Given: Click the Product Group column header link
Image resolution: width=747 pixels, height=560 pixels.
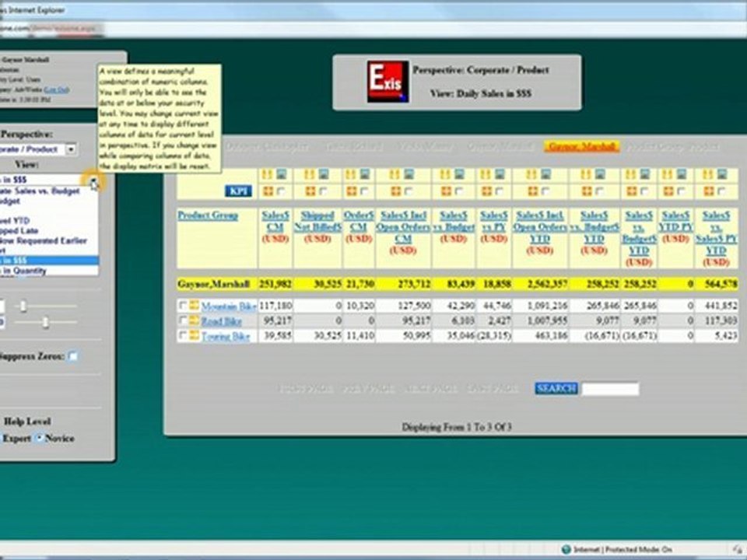Looking at the screenshot, I should pyautogui.click(x=208, y=215).
